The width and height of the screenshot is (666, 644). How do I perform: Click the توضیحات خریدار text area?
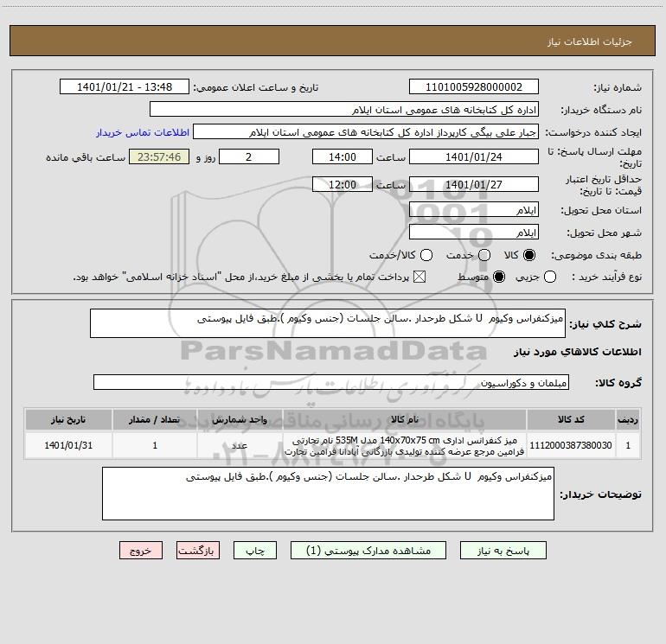(x=328, y=494)
